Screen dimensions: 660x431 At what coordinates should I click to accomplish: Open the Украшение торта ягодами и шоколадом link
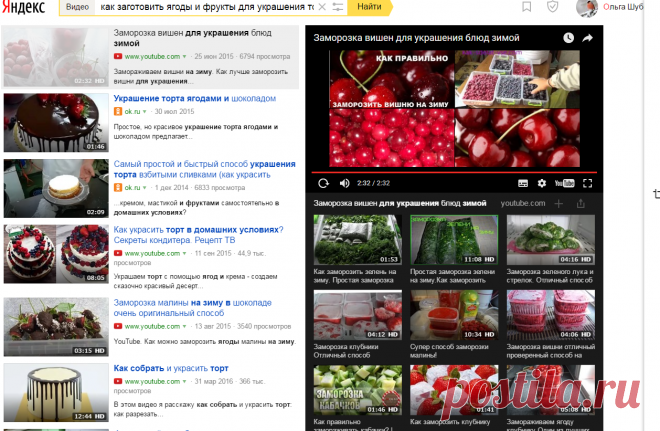click(x=194, y=99)
